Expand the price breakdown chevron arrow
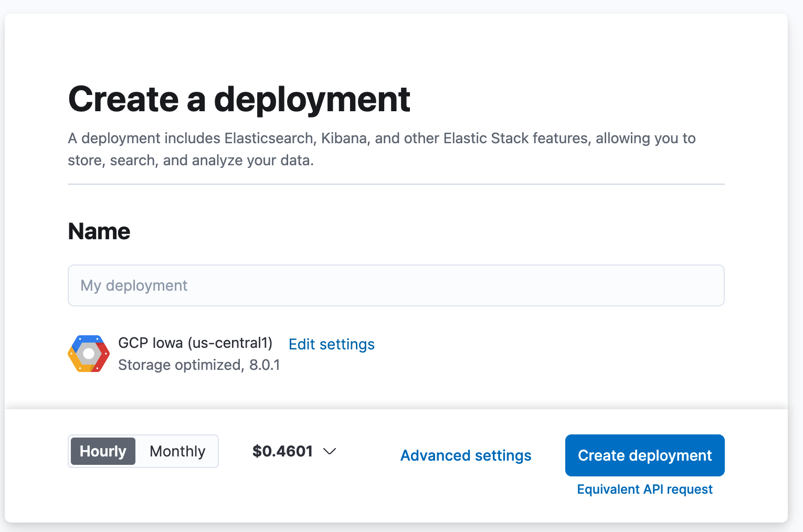 click(330, 451)
